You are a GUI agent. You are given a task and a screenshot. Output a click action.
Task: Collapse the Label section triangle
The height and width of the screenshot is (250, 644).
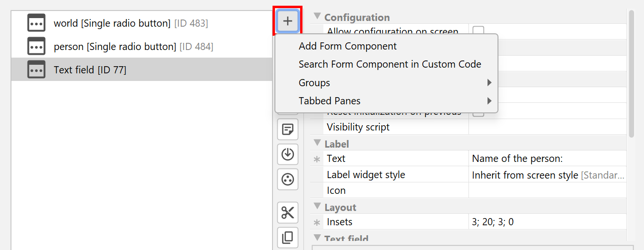(317, 143)
